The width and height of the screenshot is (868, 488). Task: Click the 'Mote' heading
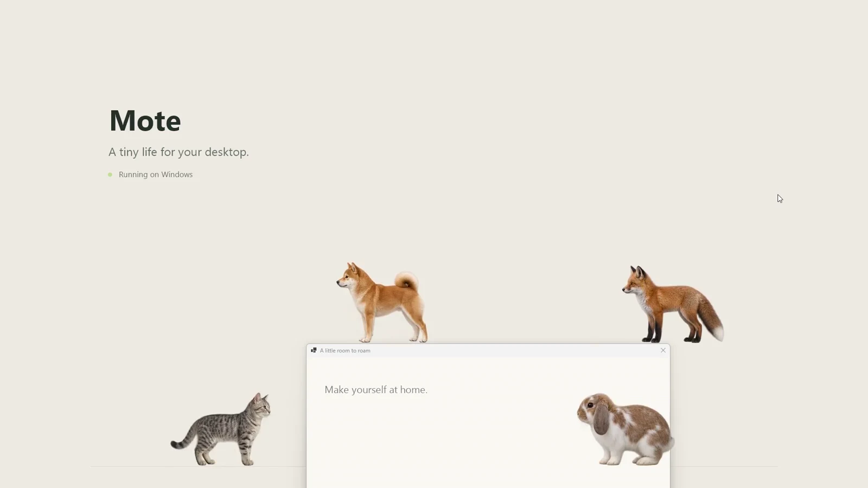(x=145, y=120)
